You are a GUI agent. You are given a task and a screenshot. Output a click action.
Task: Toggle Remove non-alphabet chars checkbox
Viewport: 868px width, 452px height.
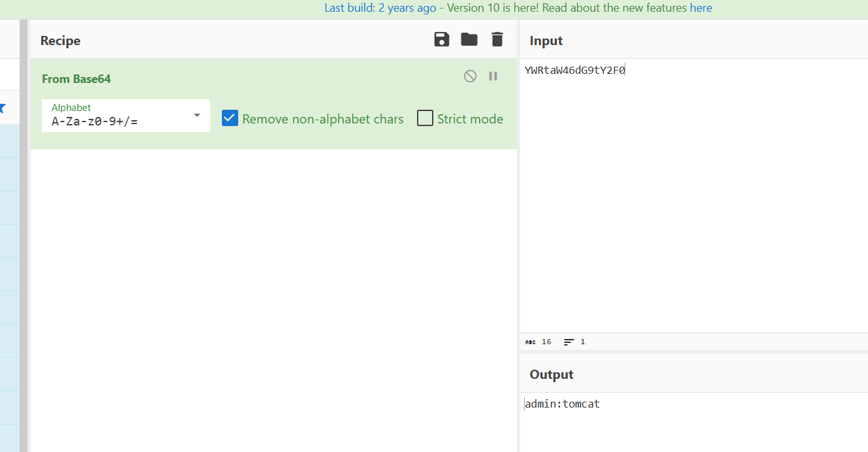(230, 118)
